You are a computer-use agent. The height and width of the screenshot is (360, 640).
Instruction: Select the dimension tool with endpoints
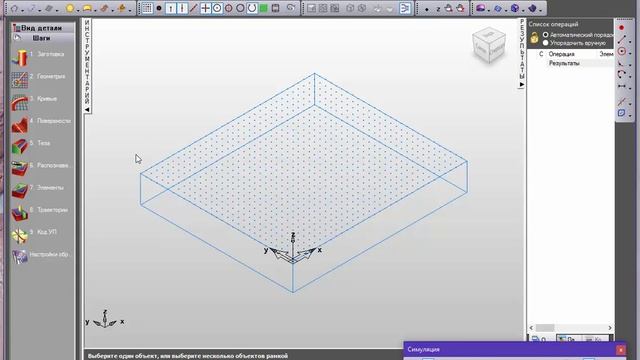(x=621, y=86)
